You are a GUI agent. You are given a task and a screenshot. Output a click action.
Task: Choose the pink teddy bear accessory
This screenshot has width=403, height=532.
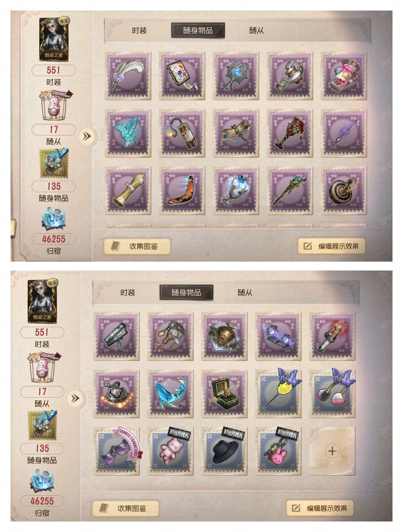[x=170, y=451]
